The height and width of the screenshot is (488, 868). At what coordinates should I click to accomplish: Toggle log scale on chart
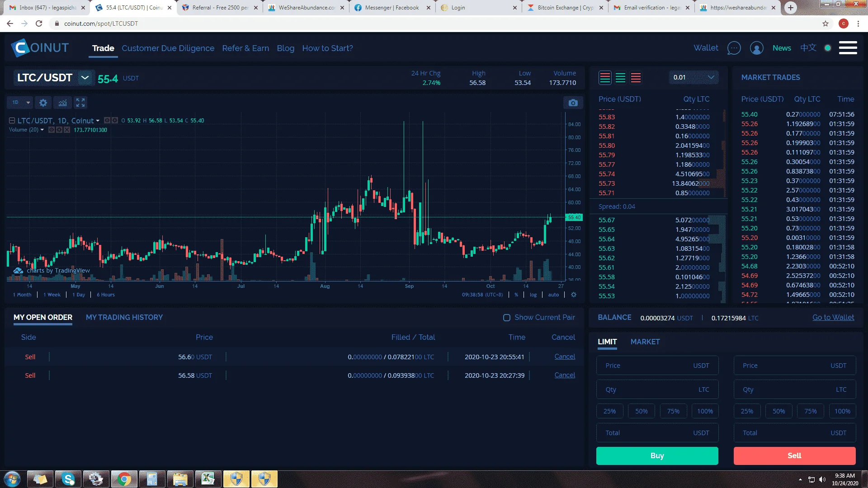click(533, 295)
